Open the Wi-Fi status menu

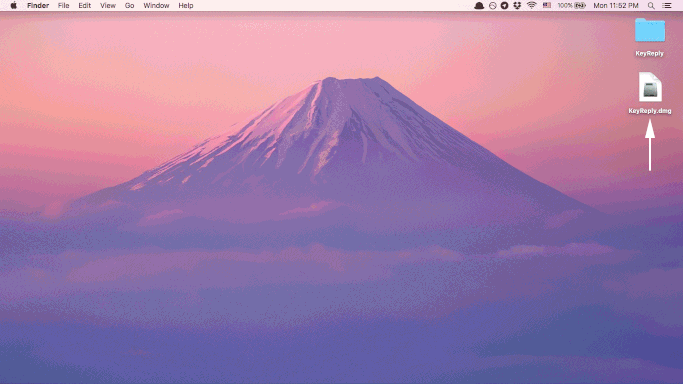(531, 6)
